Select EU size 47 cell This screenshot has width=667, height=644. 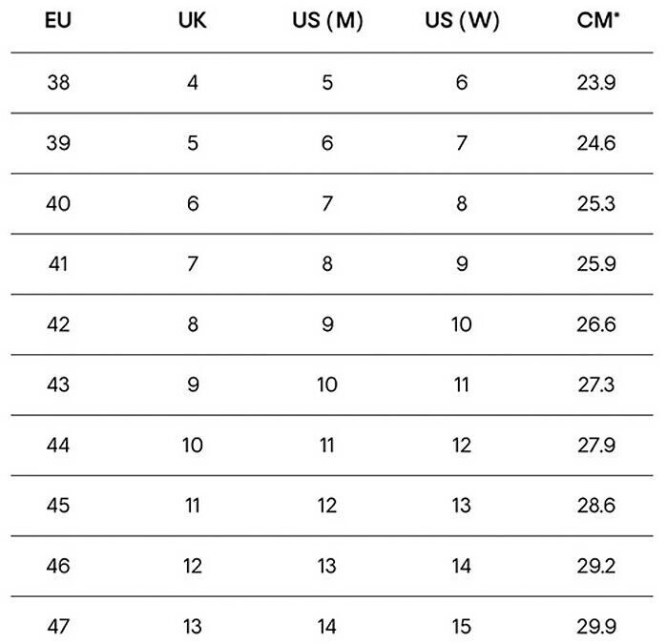(x=58, y=627)
